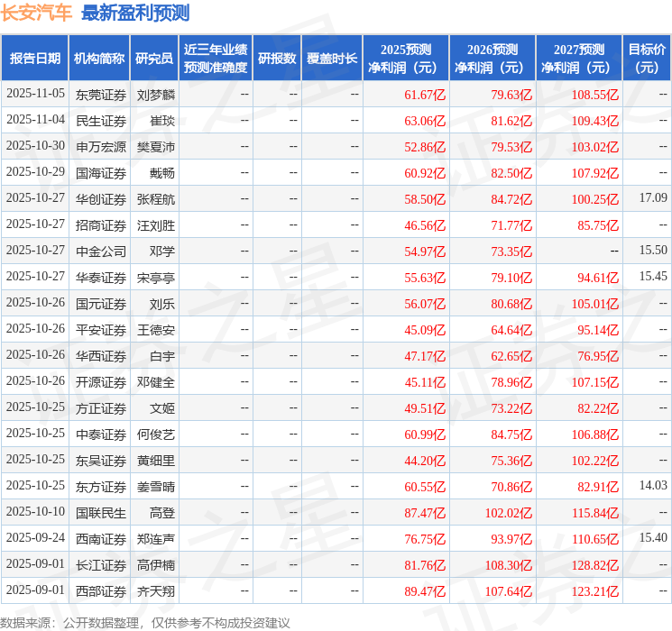The image size is (672, 631).
Task: Click the 82.50亿 forecast value
Action: click(x=511, y=173)
